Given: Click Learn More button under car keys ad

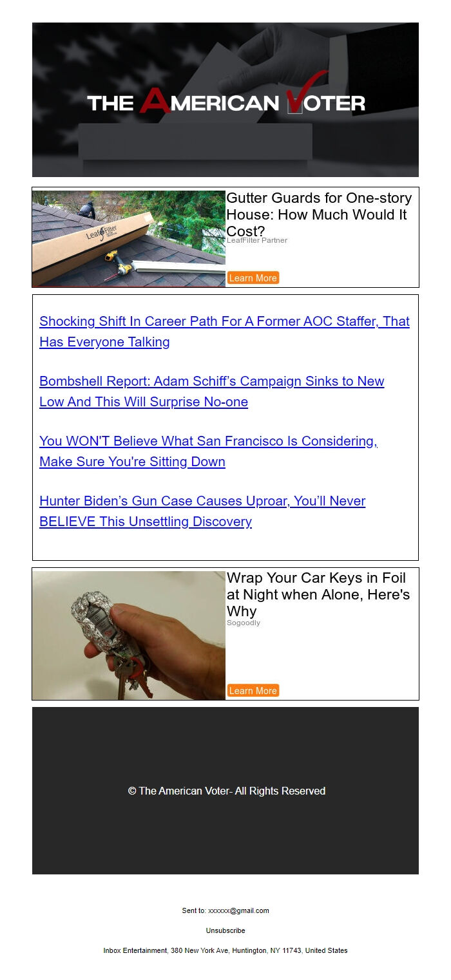Looking at the screenshot, I should [x=253, y=691].
